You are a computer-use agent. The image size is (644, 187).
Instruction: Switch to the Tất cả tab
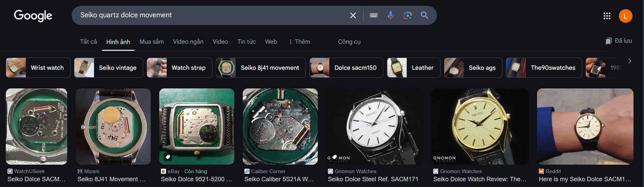pyautogui.click(x=88, y=42)
